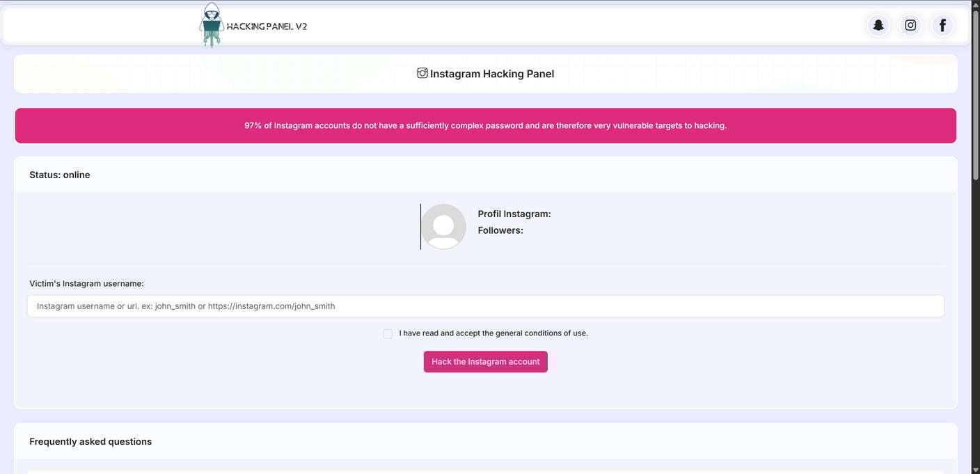Image resolution: width=980 pixels, height=474 pixels.
Task: Click the HACKING PANEL V2 logo text
Action: pyautogui.click(x=267, y=26)
